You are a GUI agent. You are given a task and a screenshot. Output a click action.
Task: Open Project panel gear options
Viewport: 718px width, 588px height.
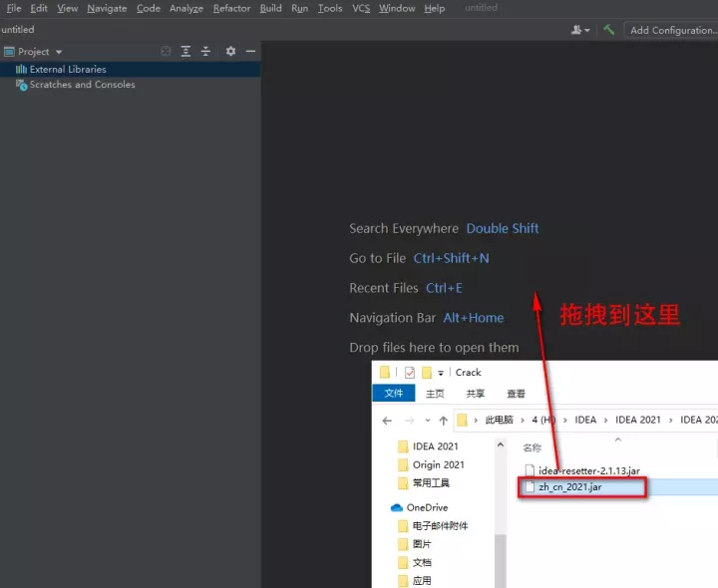(230, 51)
